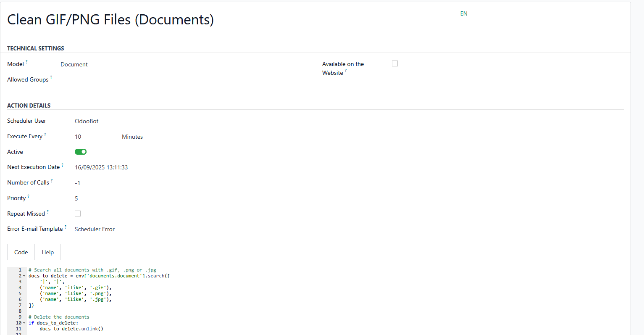This screenshot has height=335, width=644.
Task: Collapse the code block at line 2
Action: [x=24, y=276]
